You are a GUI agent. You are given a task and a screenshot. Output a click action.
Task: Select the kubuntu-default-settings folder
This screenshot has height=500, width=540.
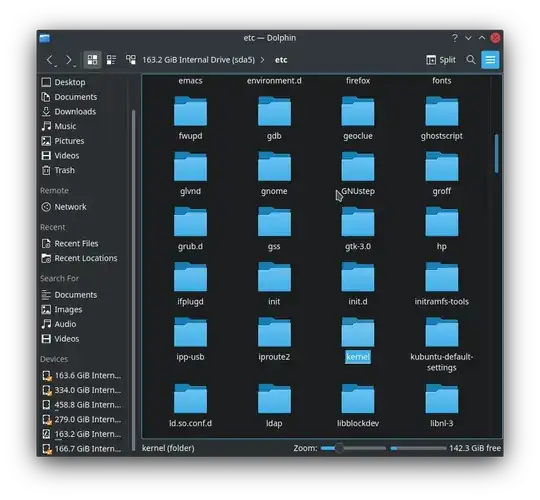click(442, 345)
